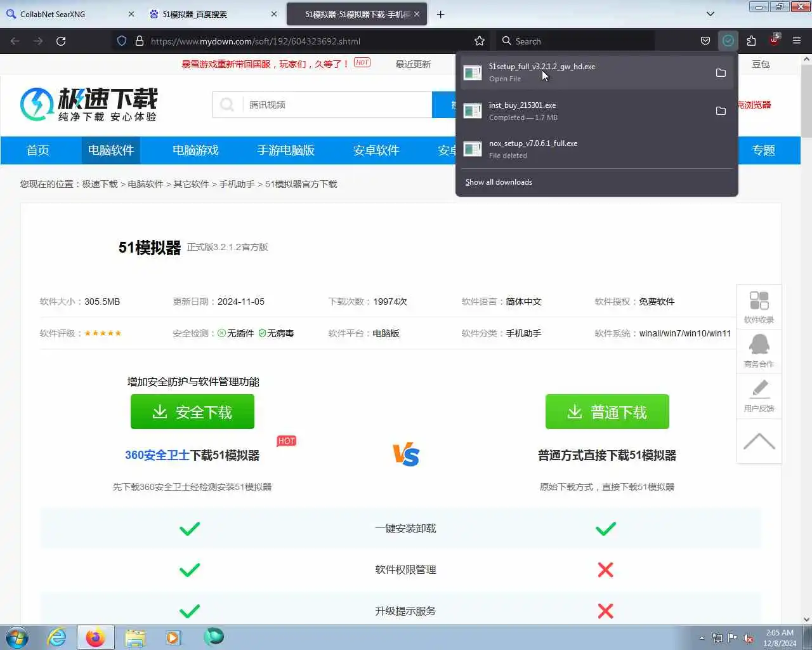
Task: Click the page vertical scrollbar thumb
Action: point(806,100)
